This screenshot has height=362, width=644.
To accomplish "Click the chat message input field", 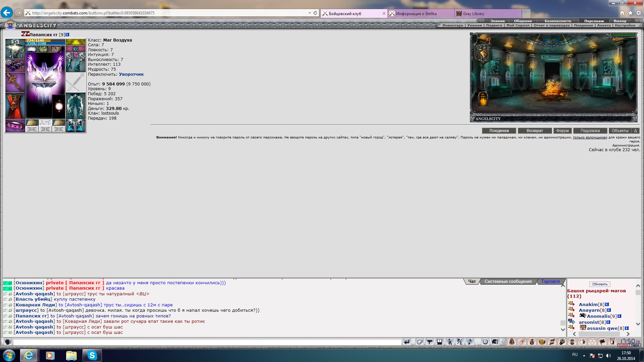I will (207, 342).
